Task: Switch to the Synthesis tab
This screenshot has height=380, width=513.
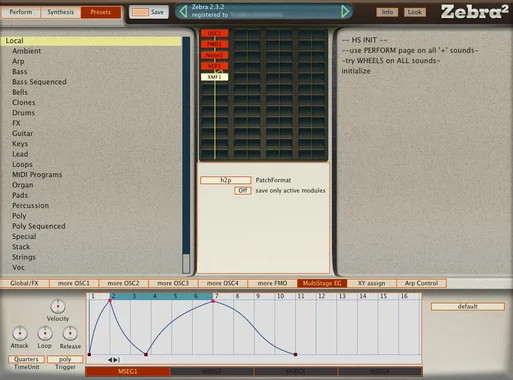Action: [61, 12]
